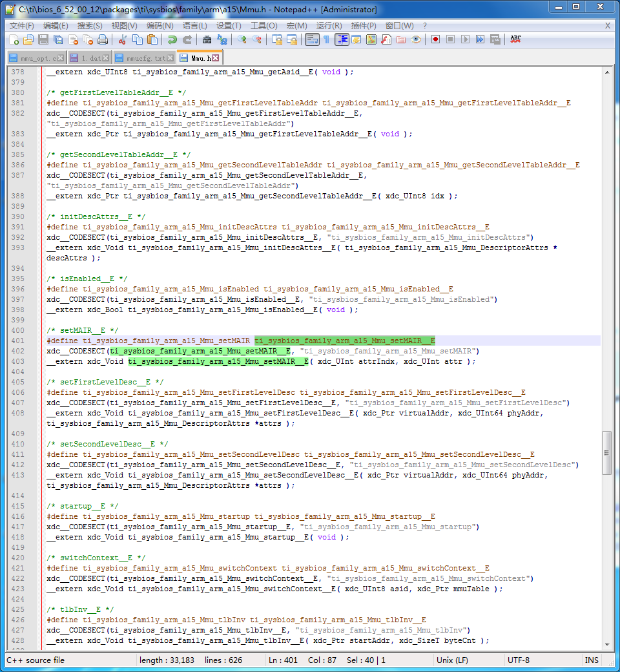This screenshot has width=620, height=672.
Task: Click the vertical scrollbar thumb
Action: 606,452
